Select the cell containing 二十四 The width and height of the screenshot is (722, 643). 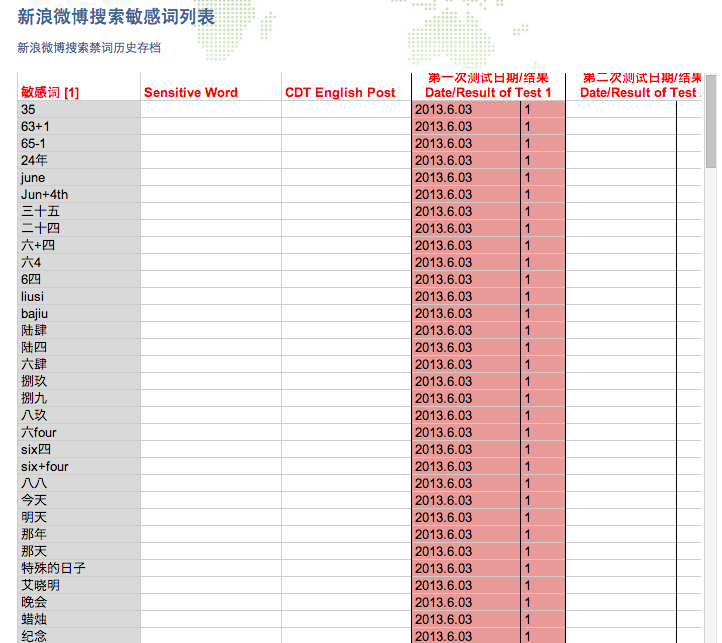[x=79, y=228]
